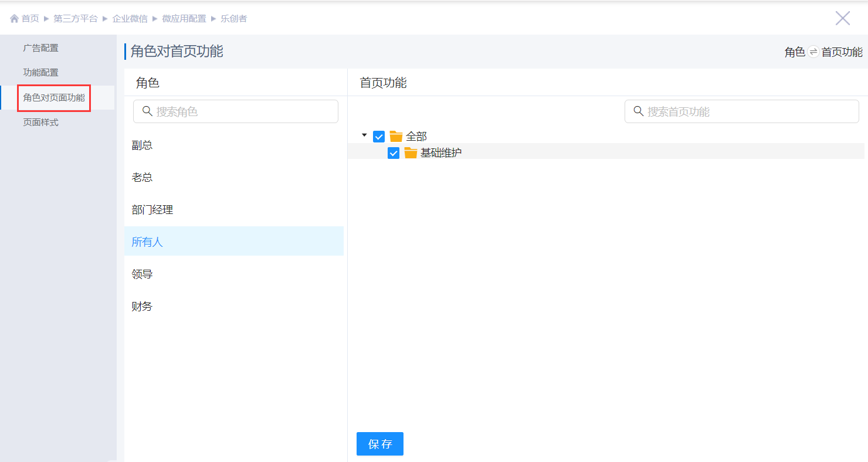Uncheck the 基础维护 checkbox
Viewport: 868px width, 462px height.
pos(394,153)
